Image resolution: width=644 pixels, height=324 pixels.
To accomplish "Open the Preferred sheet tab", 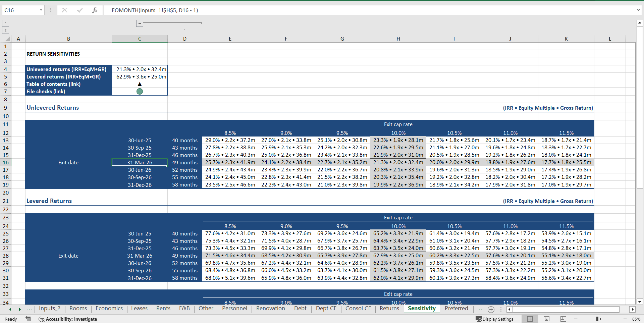I will click(x=456, y=309).
